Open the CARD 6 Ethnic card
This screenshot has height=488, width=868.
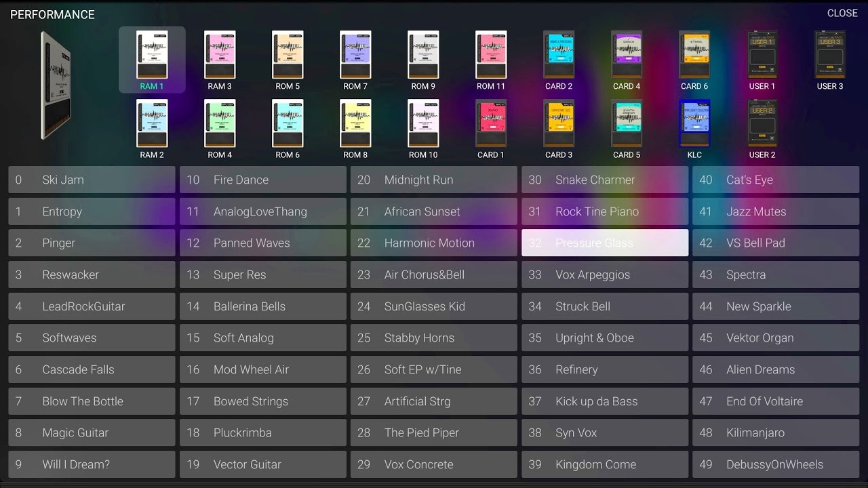(x=694, y=55)
